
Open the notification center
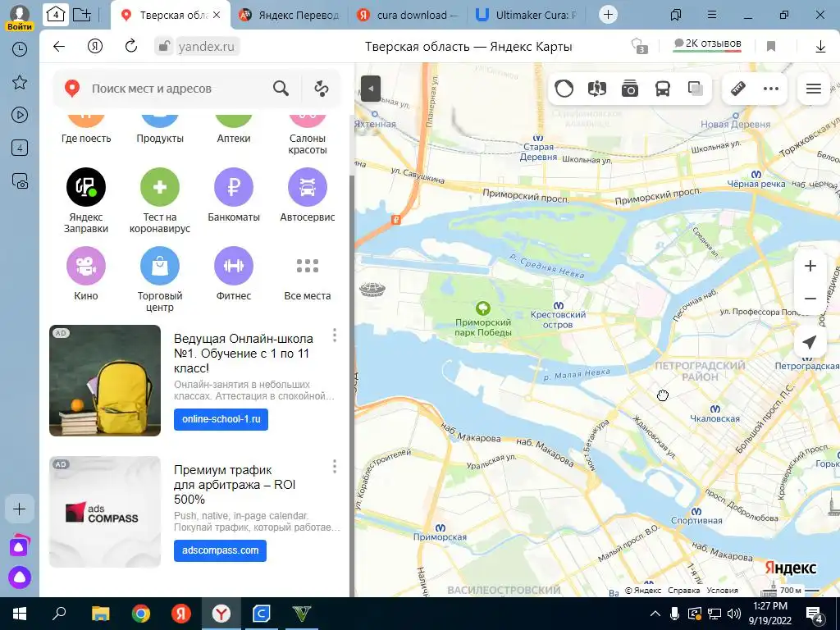815,614
